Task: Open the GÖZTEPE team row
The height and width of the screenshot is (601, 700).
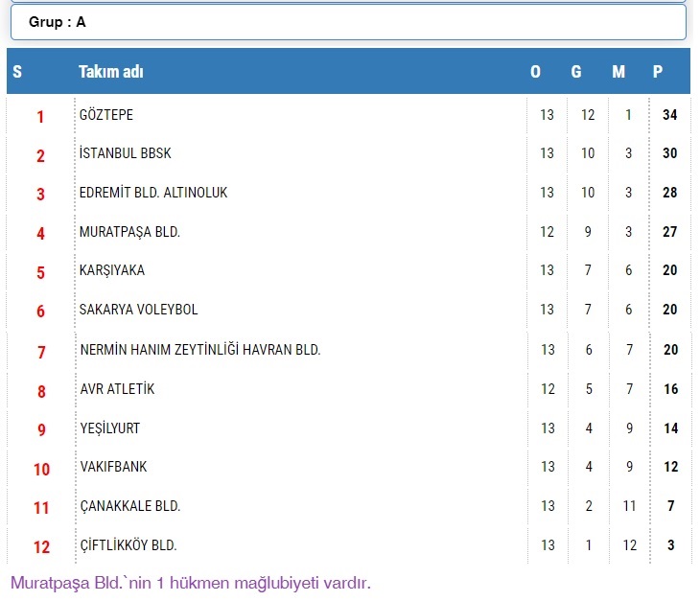Action: 106,115
